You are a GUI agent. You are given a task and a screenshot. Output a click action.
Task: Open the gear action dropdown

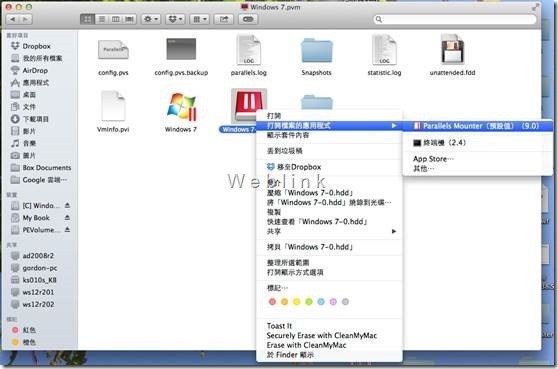(x=151, y=19)
